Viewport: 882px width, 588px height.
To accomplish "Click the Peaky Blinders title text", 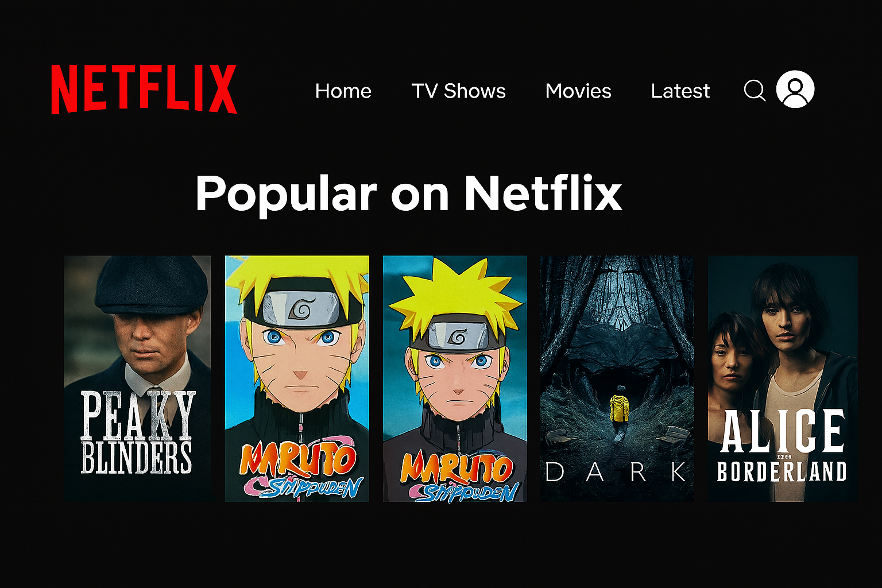I will 137,432.
